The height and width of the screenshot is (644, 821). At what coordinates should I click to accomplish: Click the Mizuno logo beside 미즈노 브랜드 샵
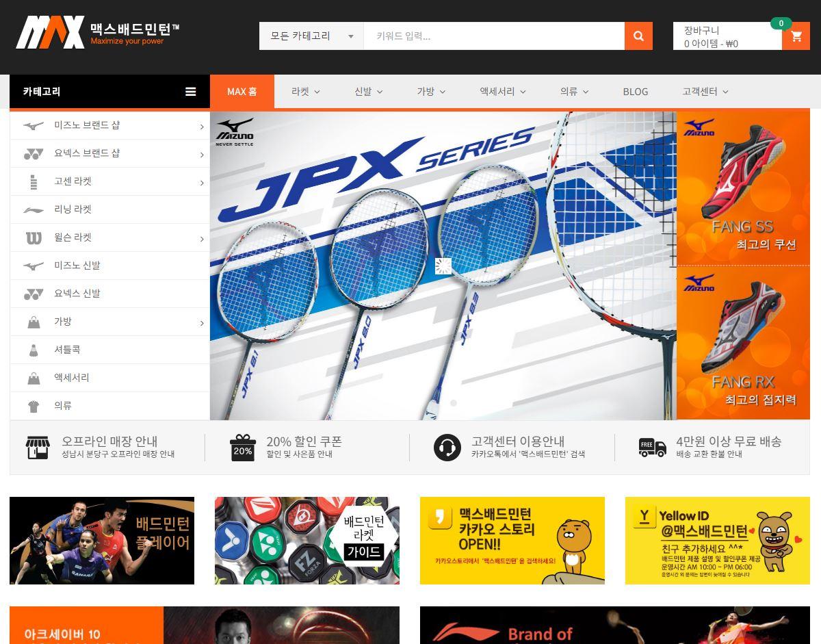34,126
